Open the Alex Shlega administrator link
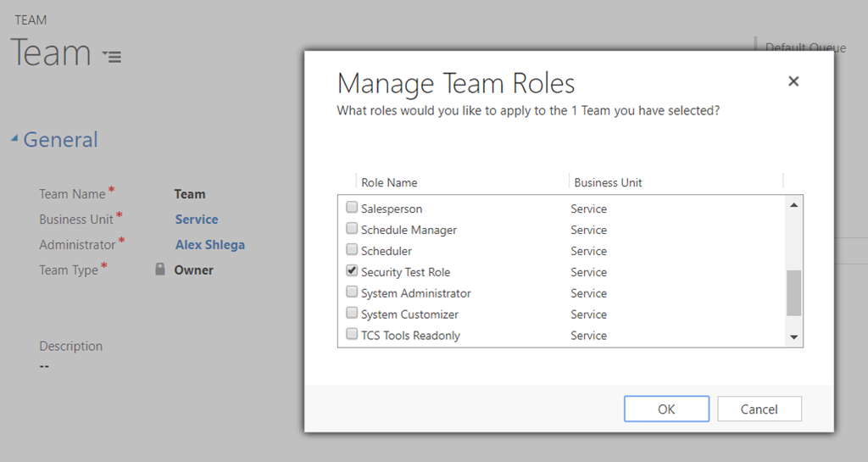 click(210, 244)
